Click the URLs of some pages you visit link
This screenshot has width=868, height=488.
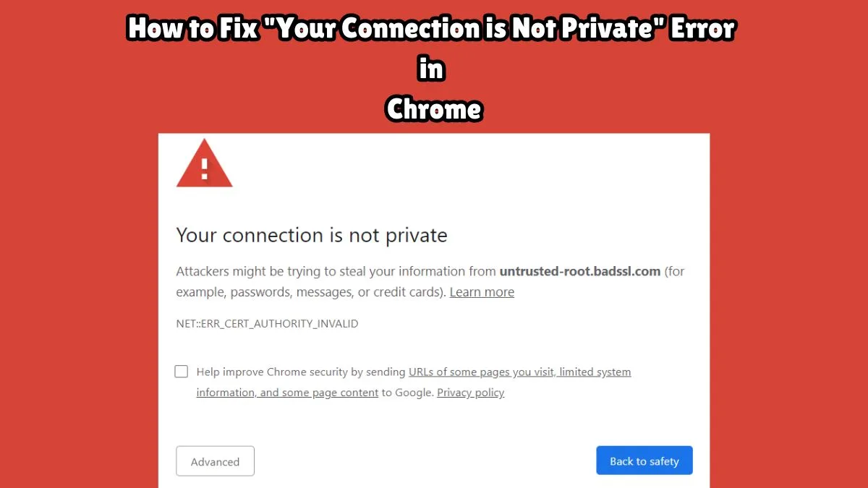click(480, 372)
